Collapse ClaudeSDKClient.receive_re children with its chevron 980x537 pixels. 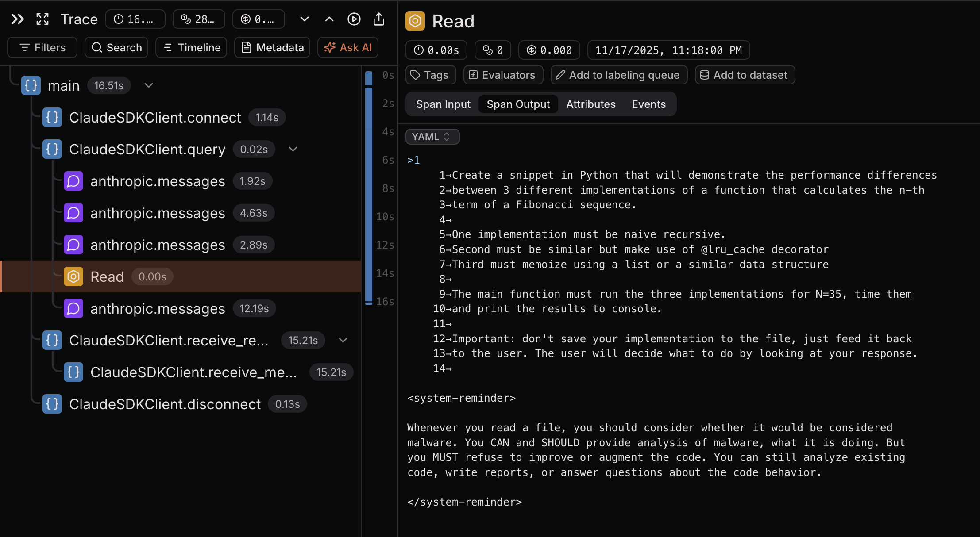(343, 340)
